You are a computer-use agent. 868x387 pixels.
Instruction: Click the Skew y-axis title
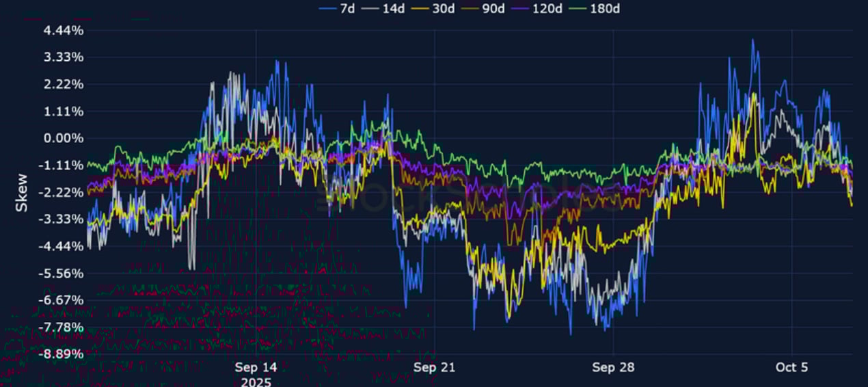[22, 191]
